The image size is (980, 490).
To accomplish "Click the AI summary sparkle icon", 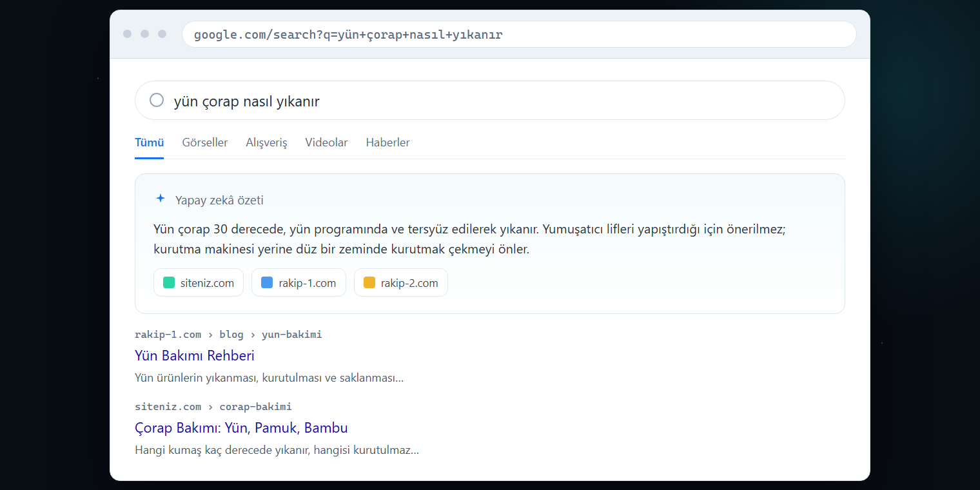I will pyautogui.click(x=161, y=199).
